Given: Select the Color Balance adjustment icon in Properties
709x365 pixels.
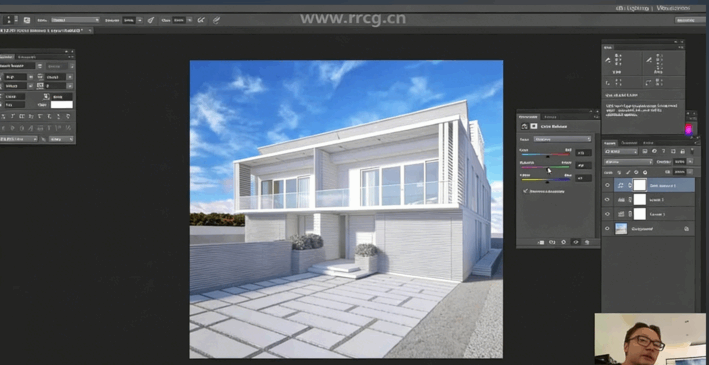Looking at the screenshot, I should pos(525,126).
